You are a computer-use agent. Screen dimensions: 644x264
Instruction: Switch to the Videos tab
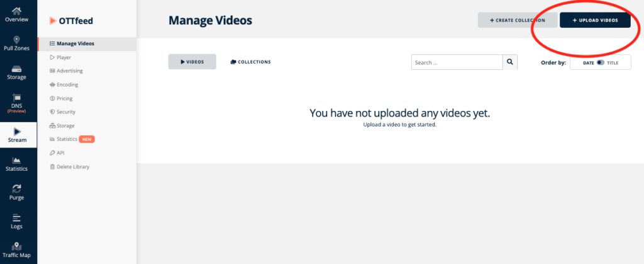(192, 62)
